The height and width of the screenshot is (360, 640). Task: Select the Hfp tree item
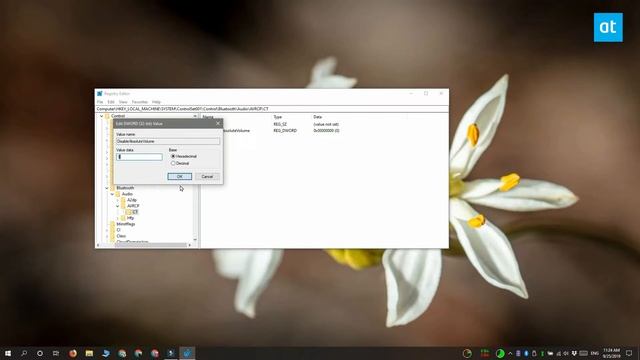click(130, 218)
